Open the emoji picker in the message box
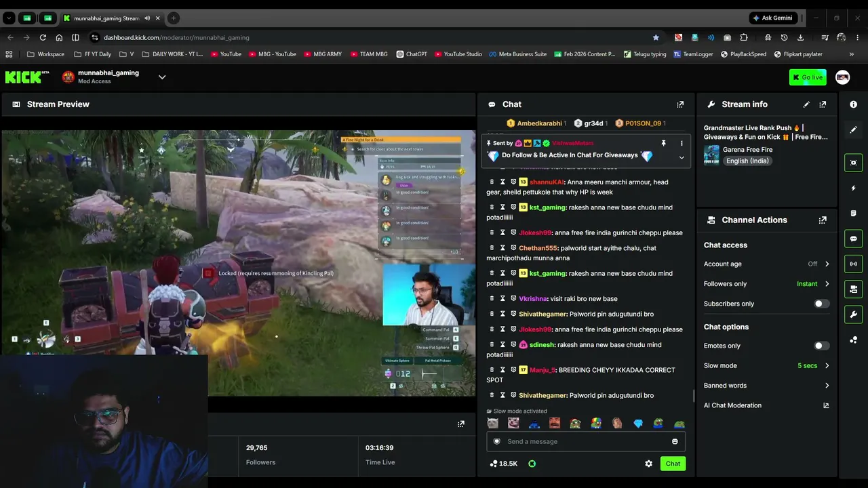This screenshot has height=488, width=868. tap(675, 442)
